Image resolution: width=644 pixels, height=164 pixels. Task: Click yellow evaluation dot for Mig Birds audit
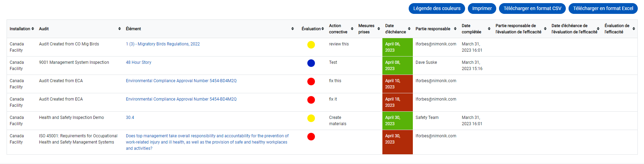[x=311, y=45]
